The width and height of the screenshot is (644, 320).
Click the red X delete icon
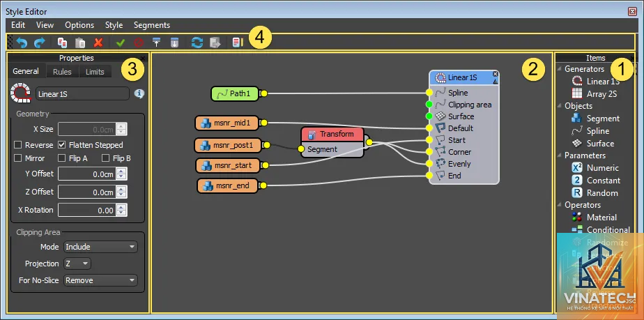click(98, 43)
